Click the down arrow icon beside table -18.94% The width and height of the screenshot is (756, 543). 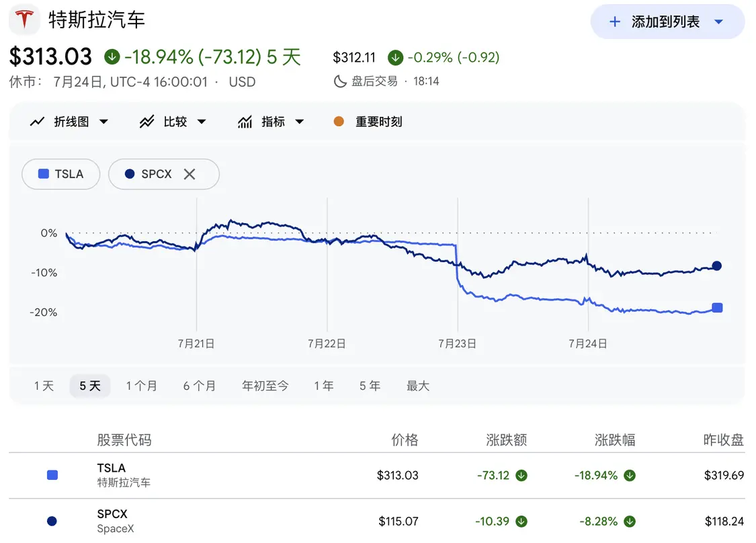pos(630,476)
